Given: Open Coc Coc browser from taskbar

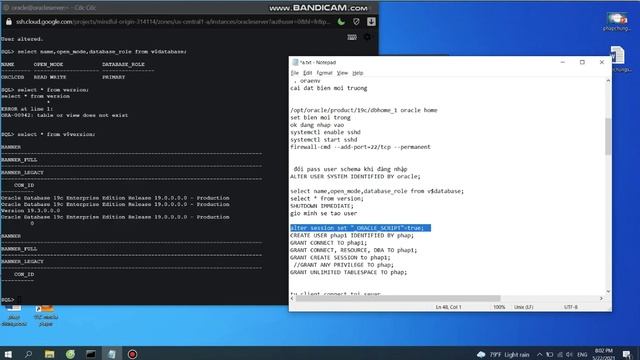Looking at the screenshot, I should [x=70, y=354].
